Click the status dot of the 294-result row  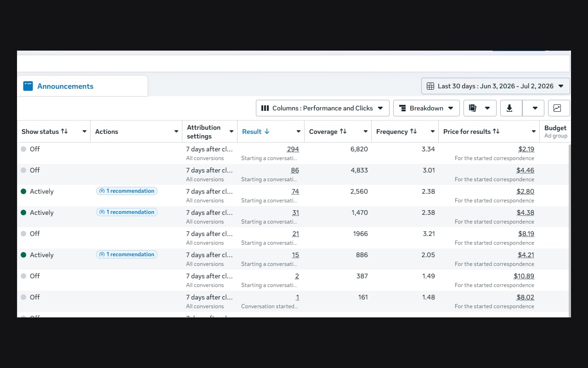[x=23, y=149]
